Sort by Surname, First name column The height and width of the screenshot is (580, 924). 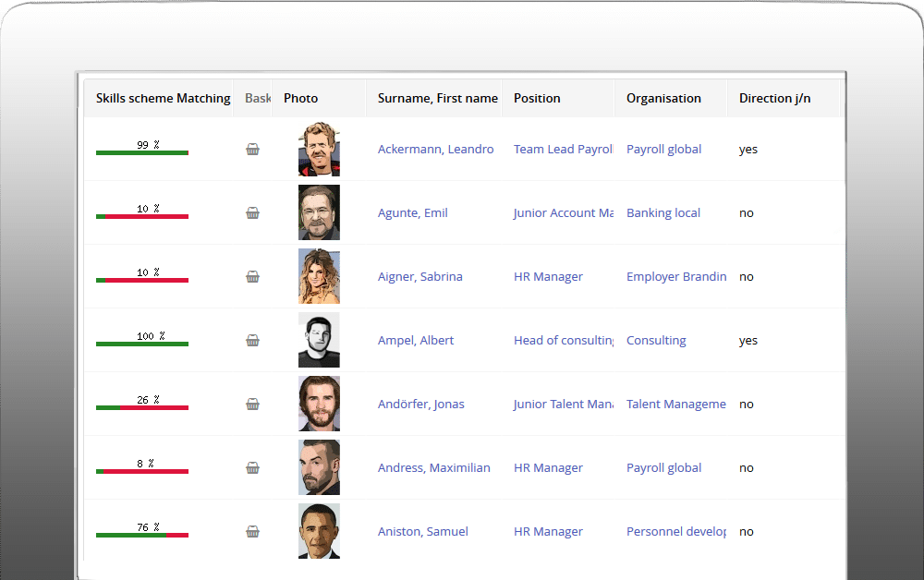438,98
